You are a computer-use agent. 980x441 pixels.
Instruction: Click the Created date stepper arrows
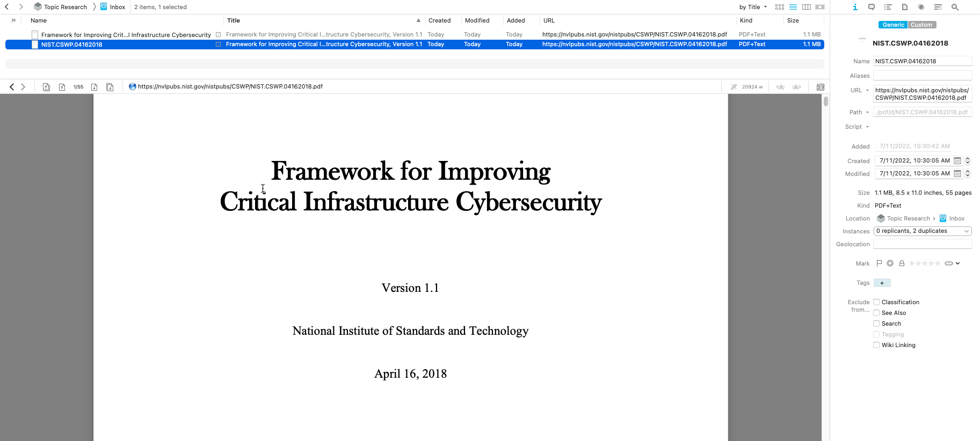click(x=968, y=160)
